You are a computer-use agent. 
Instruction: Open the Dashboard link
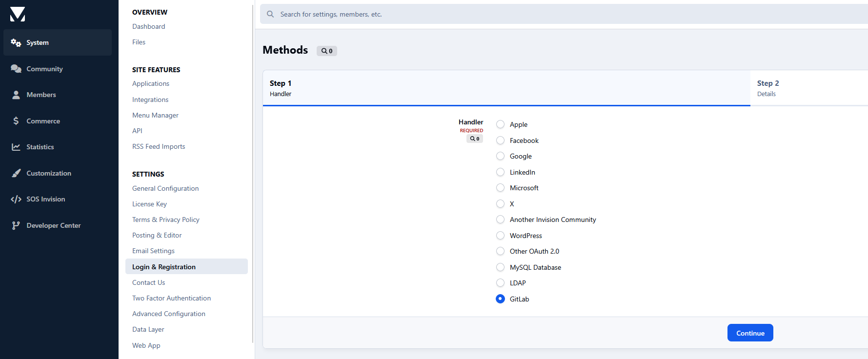pyautogui.click(x=149, y=26)
